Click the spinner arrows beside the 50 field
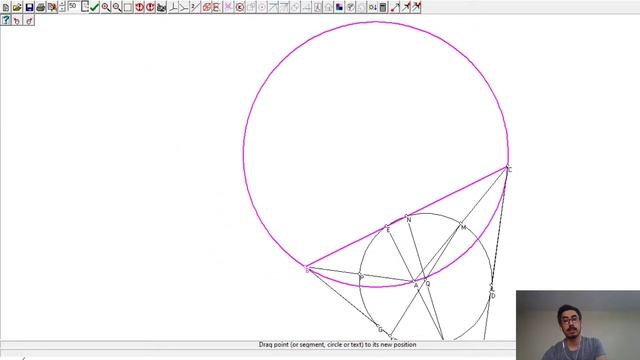640x360 pixels. click(62, 7)
